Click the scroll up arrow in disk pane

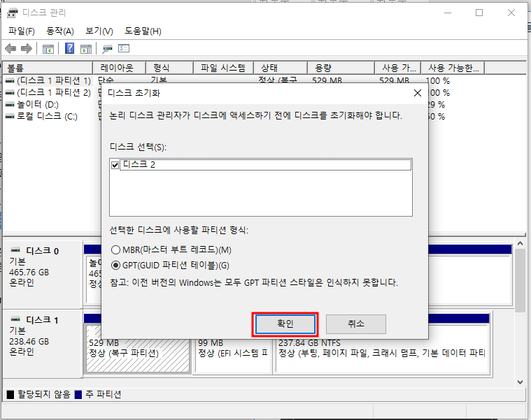pos(521,243)
